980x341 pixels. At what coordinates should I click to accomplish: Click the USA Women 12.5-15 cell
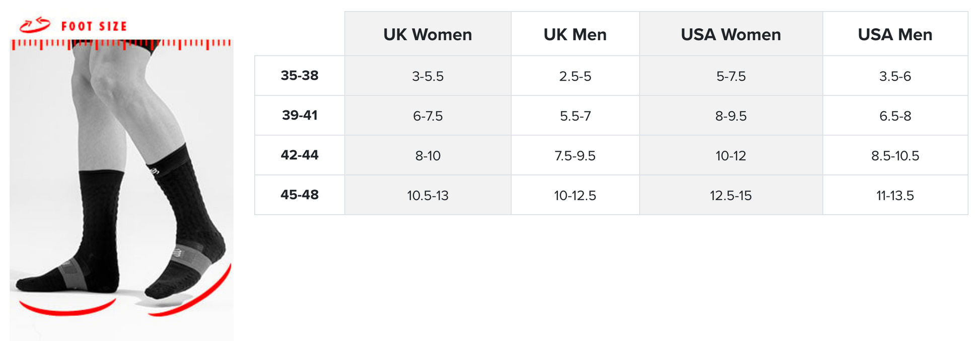click(731, 195)
